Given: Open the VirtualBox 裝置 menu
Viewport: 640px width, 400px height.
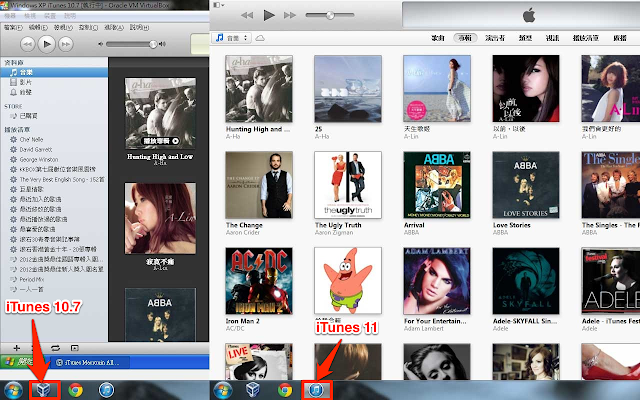Looking at the screenshot, I should click(x=50, y=16).
